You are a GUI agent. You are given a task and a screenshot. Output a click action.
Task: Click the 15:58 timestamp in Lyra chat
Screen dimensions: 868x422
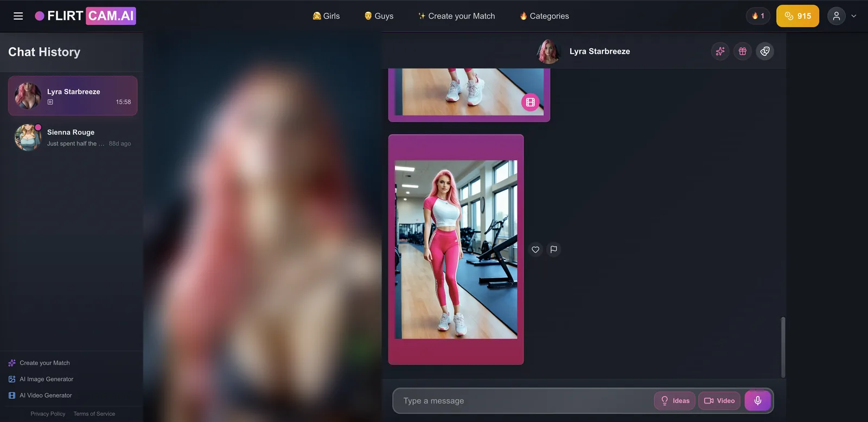coord(123,102)
